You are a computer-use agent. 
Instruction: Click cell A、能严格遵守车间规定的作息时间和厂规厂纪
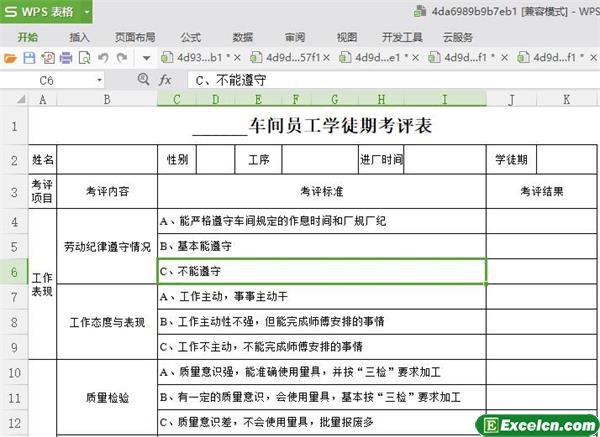322,221
